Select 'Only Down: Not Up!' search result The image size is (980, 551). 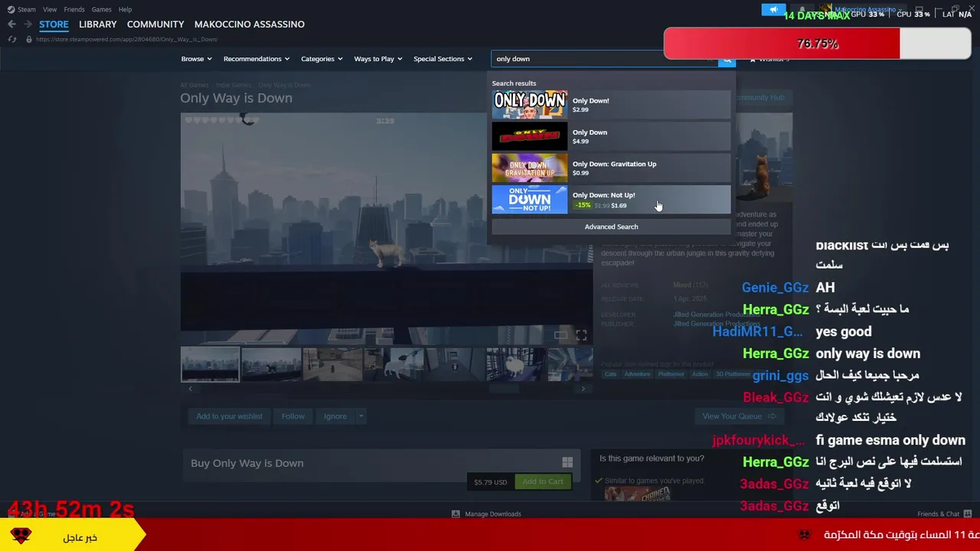pos(611,199)
